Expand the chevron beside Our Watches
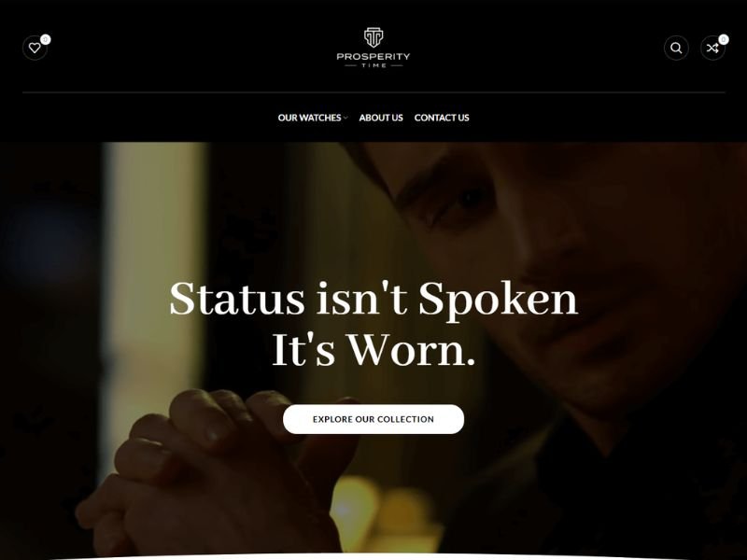Viewport: 747px width, 560px height. pos(345,119)
